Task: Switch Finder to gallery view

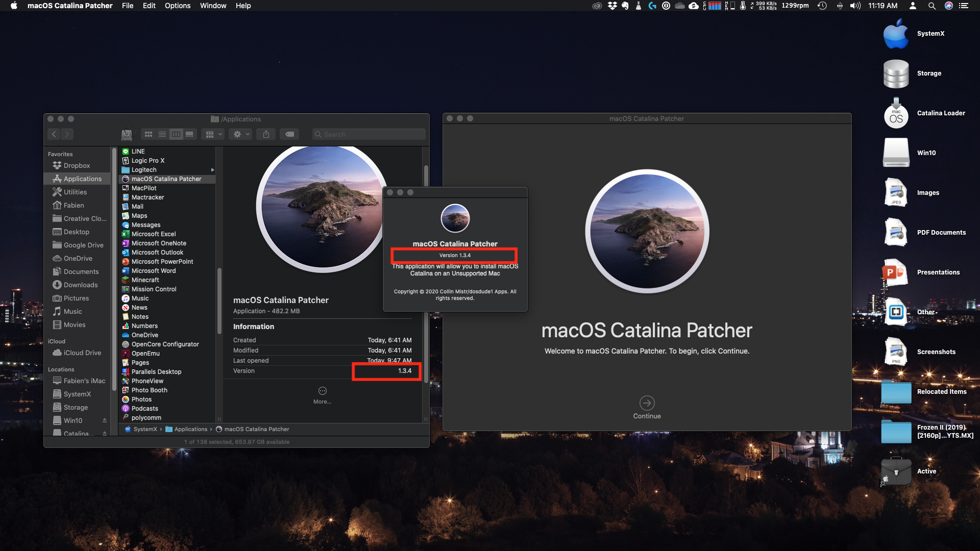Action: [x=190, y=134]
